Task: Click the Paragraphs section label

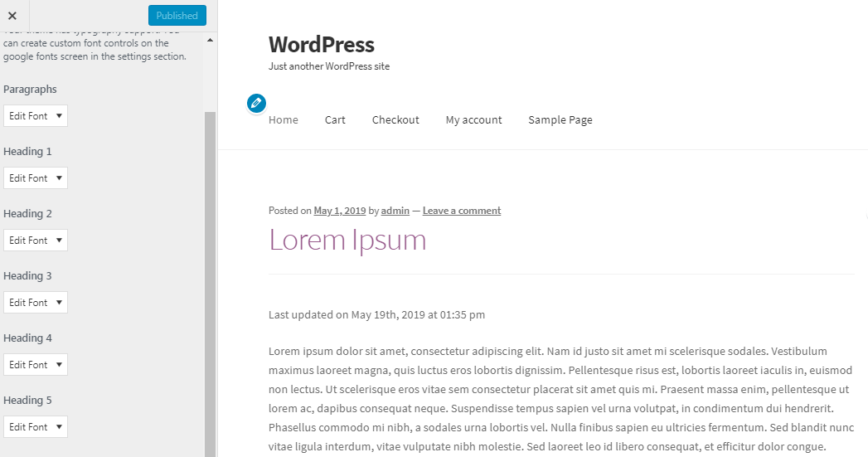Action: [x=30, y=90]
